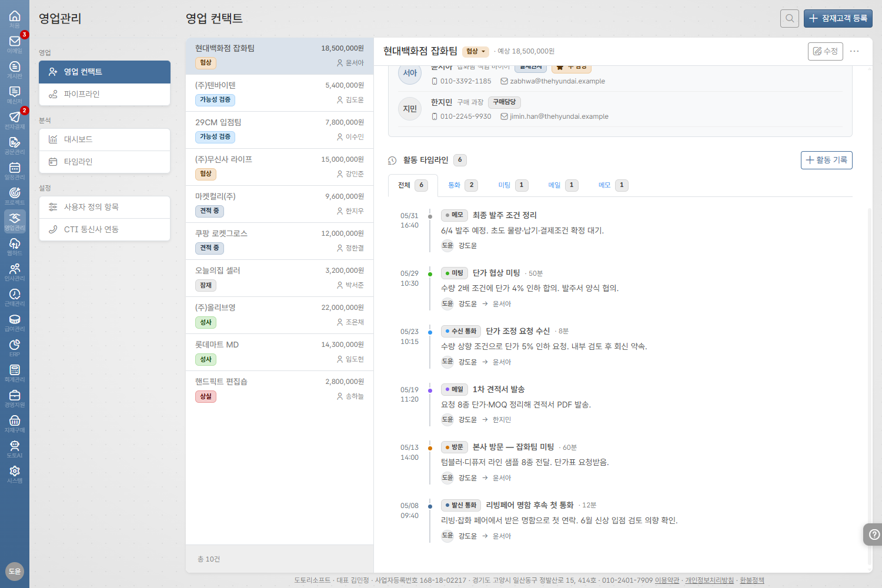Open the 개인정보처리방침 footer link
The width and height of the screenshot is (882, 588).
(x=709, y=580)
